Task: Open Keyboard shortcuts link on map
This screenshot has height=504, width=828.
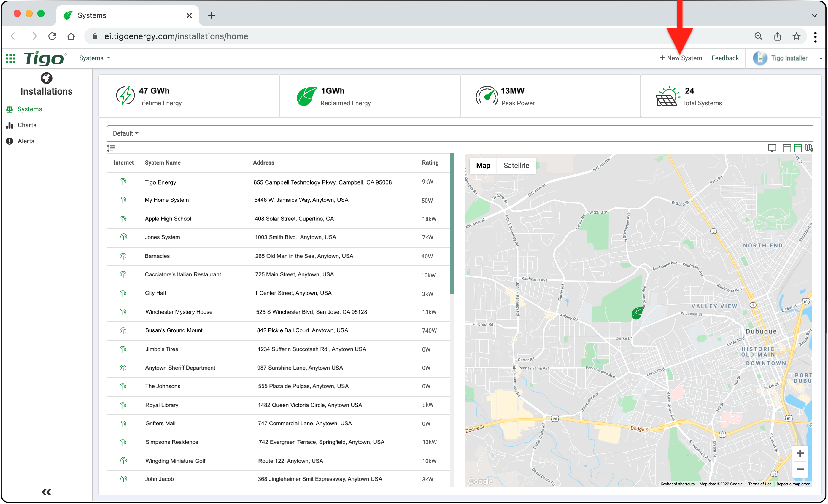Action: 678,484
